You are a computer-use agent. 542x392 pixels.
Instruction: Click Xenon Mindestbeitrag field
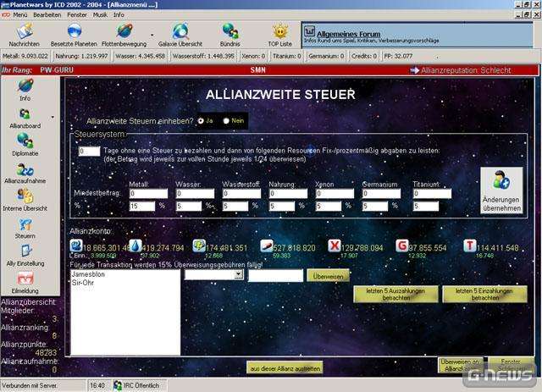coord(335,194)
